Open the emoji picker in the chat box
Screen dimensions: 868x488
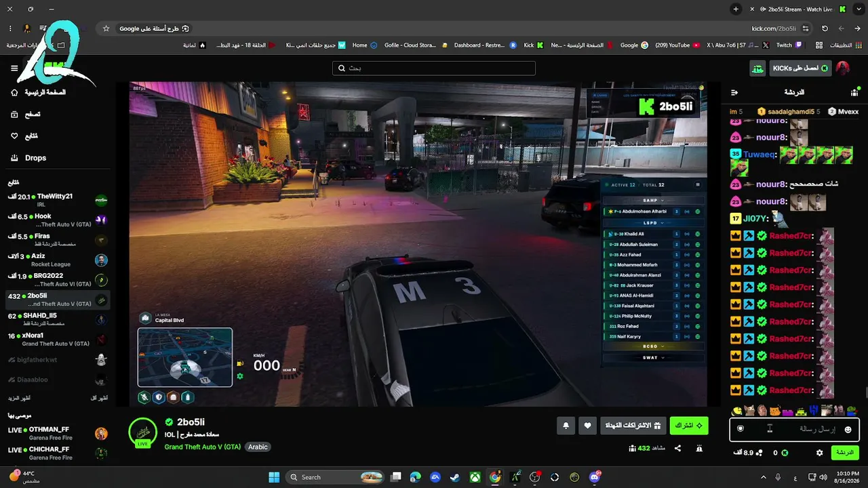click(x=848, y=429)
